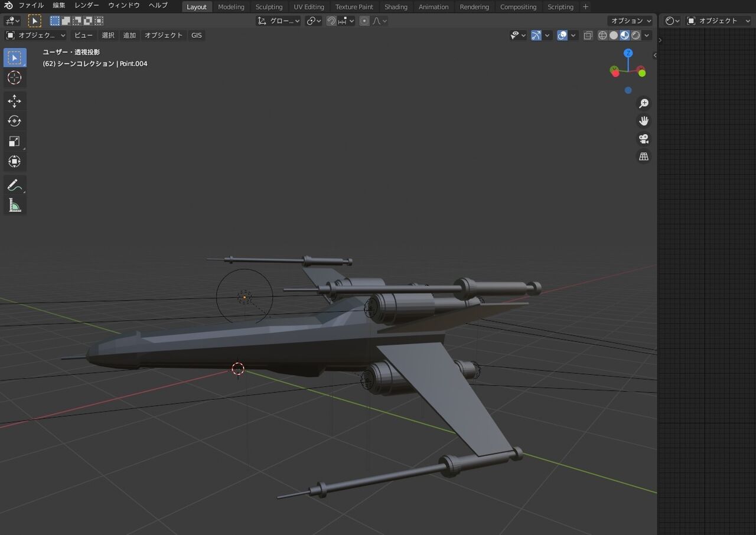Open proportional falloff curve dropdown
This screenshot has height=535, width=756.
tap(380, 21)
